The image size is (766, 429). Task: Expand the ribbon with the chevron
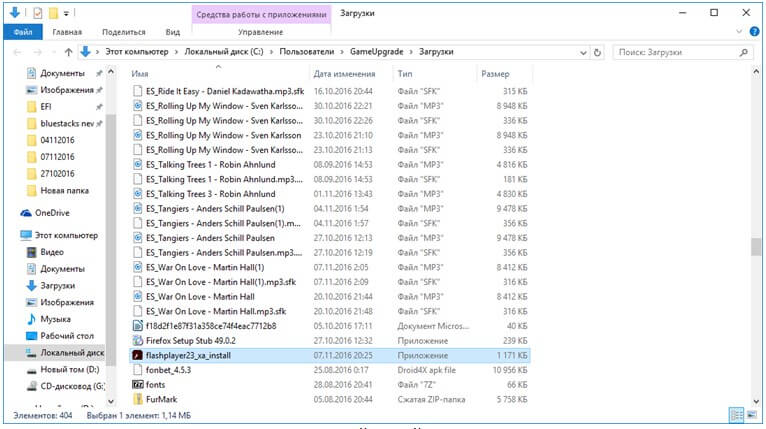coord(740,32)
